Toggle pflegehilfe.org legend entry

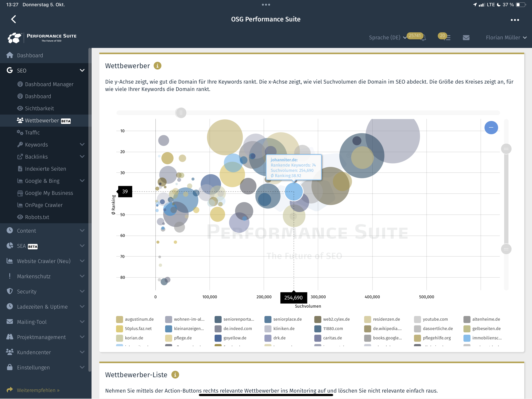coord(432,338)
